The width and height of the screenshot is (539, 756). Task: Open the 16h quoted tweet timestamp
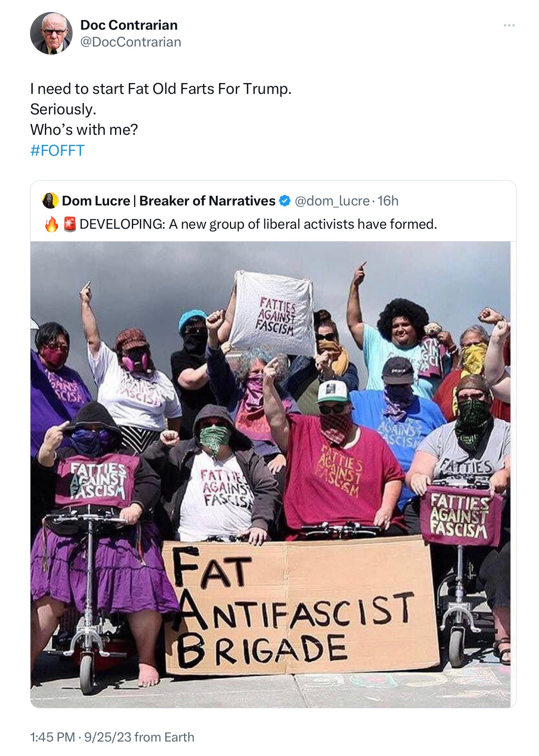pyautogui.click(x=388, y=201)
